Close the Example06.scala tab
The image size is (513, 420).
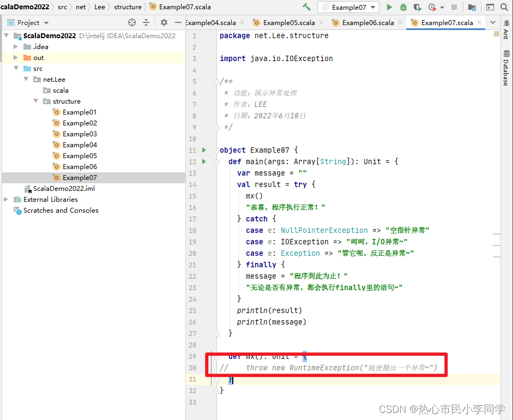400,22
